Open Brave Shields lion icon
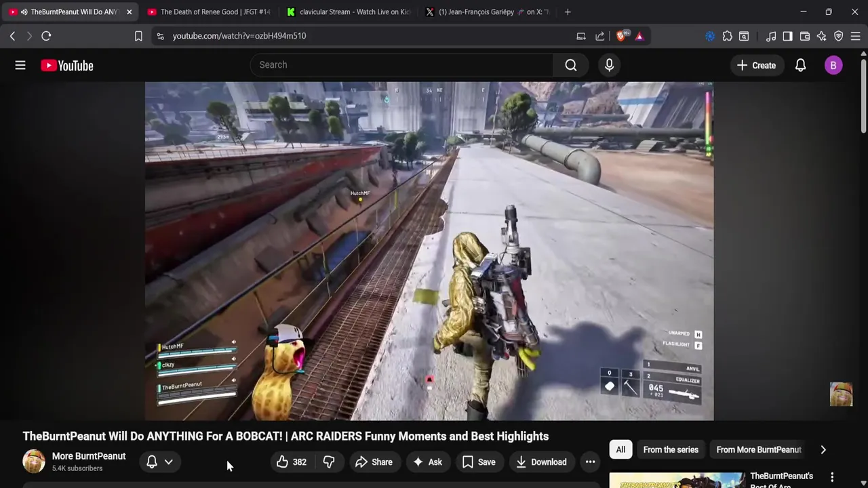Screen dimensions: 868x488 point(621,36)
